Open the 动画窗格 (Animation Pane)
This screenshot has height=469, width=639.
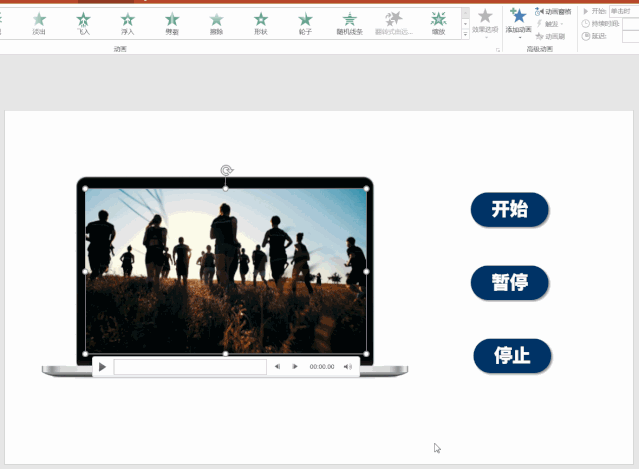tap(553, 12)
